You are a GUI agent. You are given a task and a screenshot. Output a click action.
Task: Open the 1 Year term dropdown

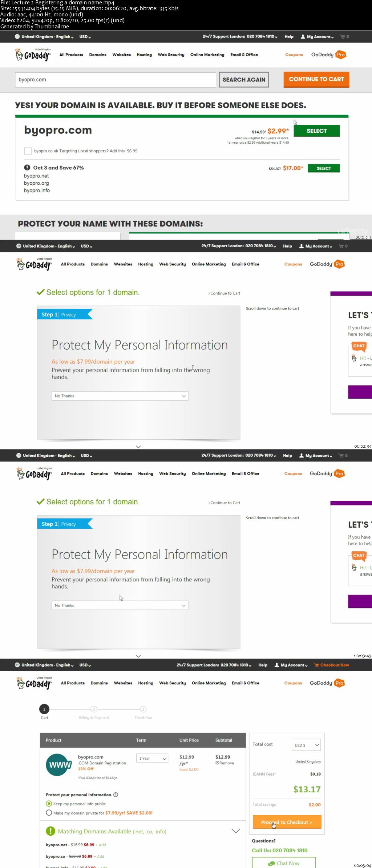coord(152,758)
